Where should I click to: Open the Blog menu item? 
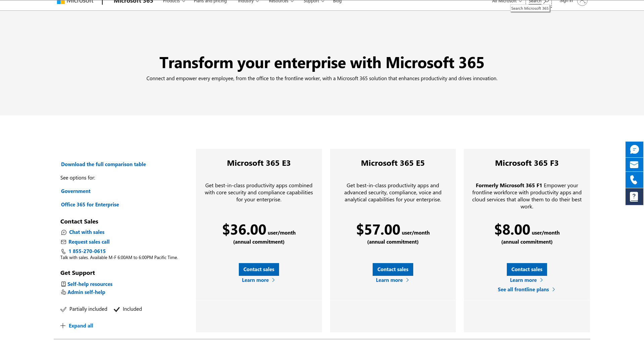pyautogui.click(x=337, y=2)
